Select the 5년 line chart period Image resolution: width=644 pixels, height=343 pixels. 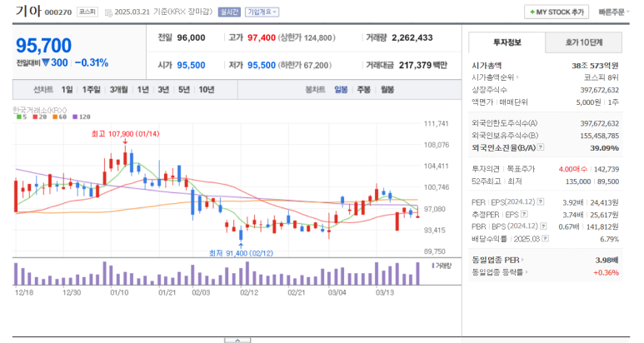pyautogui.click(x=184, y=89)
